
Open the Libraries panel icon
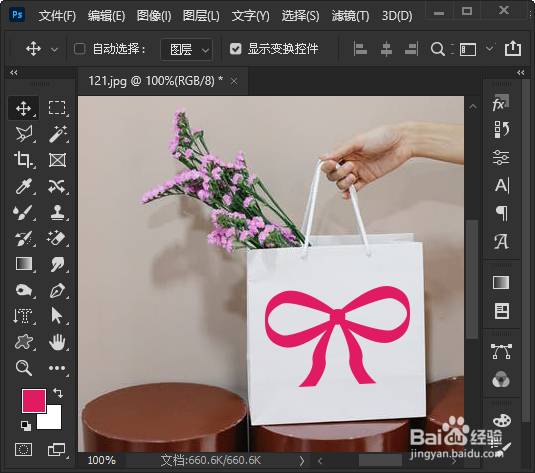click(x=501, y=311)
